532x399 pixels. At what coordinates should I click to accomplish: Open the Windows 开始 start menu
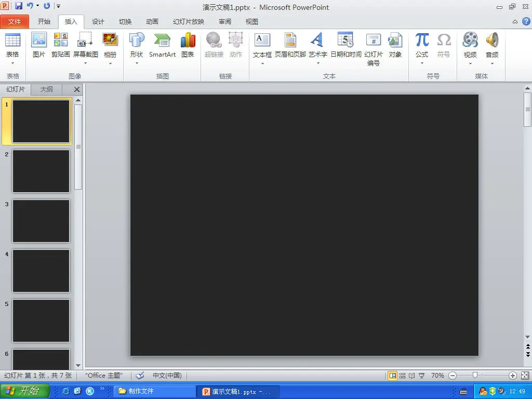point(25,391)
